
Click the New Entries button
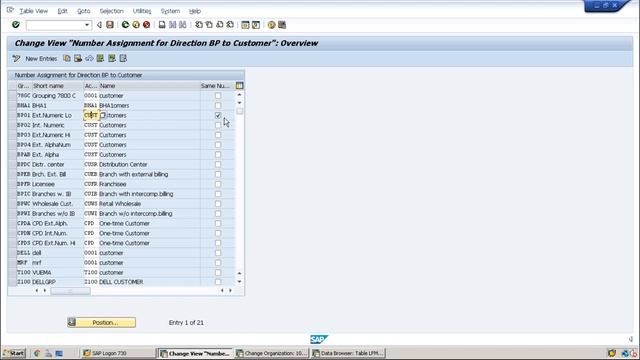coord(41,58)
